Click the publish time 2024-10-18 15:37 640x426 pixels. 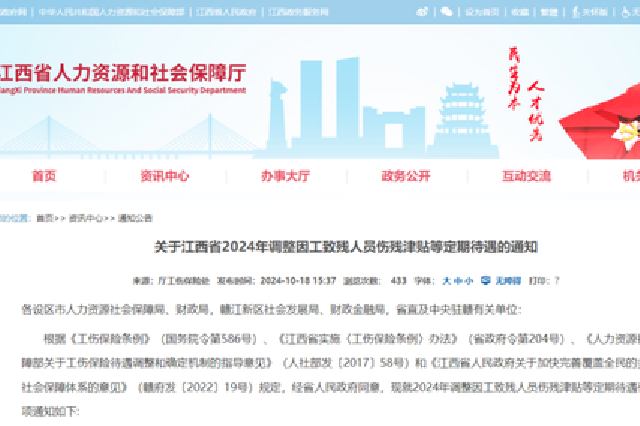tap(298, 281)
